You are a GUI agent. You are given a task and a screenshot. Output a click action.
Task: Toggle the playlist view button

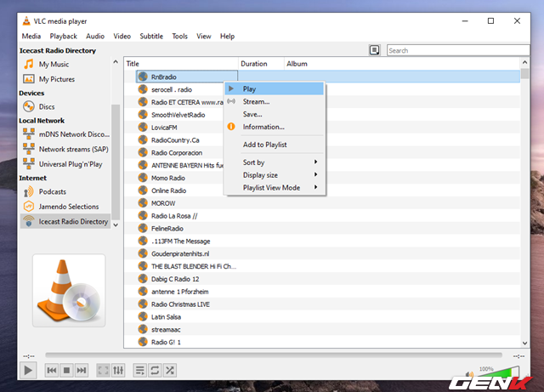tap(139, 371)
